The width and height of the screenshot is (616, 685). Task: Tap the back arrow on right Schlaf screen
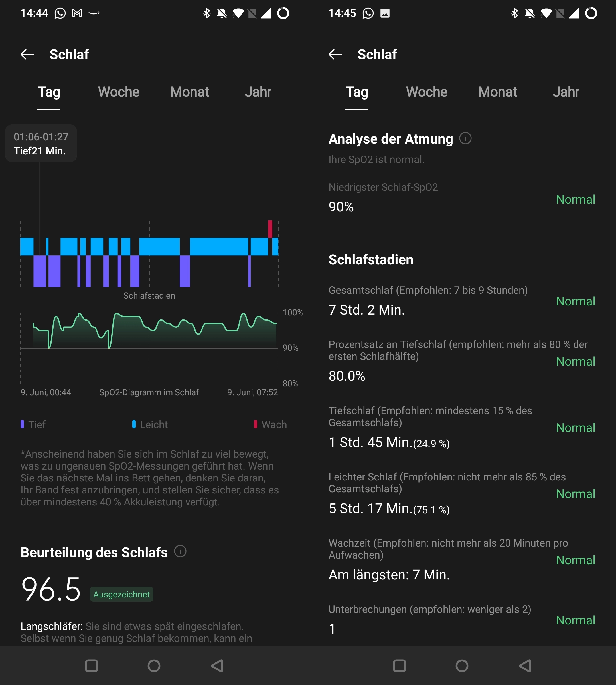tap(335, 54)
